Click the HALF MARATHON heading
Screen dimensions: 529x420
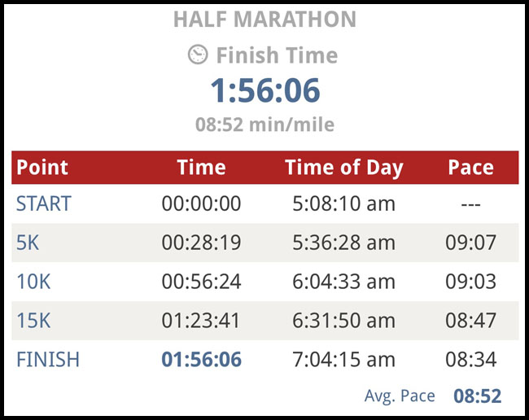tap(264, 20)
